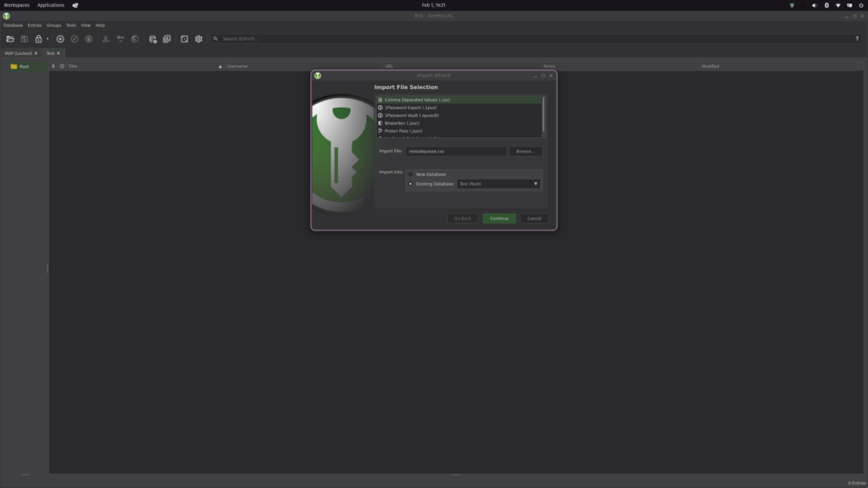Image resolution: width=868 pixels, height=488 pixels.
Task: Click the add new entry plus icon
Action: pyautogui.click(x=60, y=39)
